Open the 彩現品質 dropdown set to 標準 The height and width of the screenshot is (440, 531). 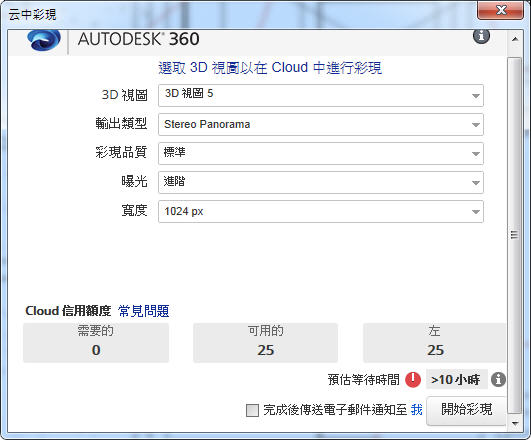321,153
